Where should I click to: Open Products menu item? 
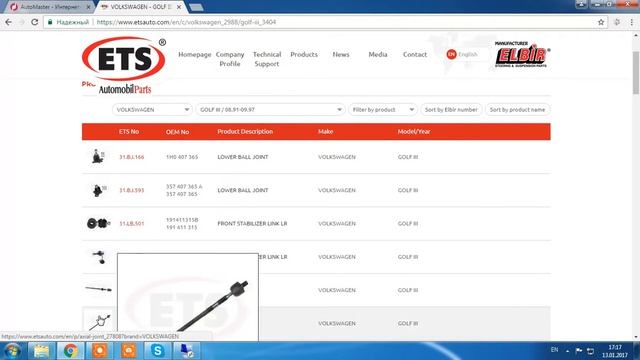coord(304,54)
